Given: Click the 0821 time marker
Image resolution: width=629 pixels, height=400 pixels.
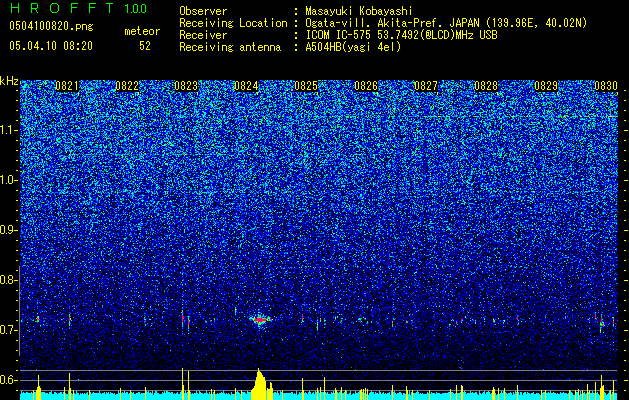Looking at the screenshot, I should click(x=67, y=86).
